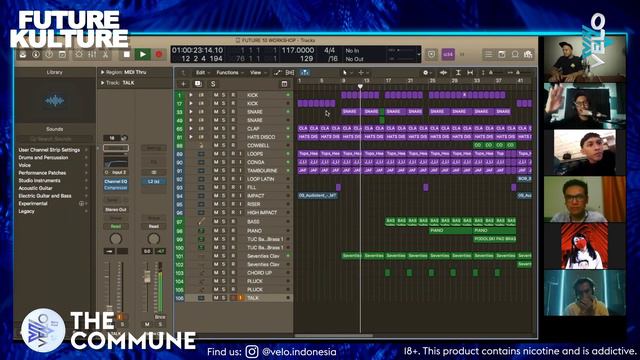Open Global Tracks button above track list

pos(284,84)
